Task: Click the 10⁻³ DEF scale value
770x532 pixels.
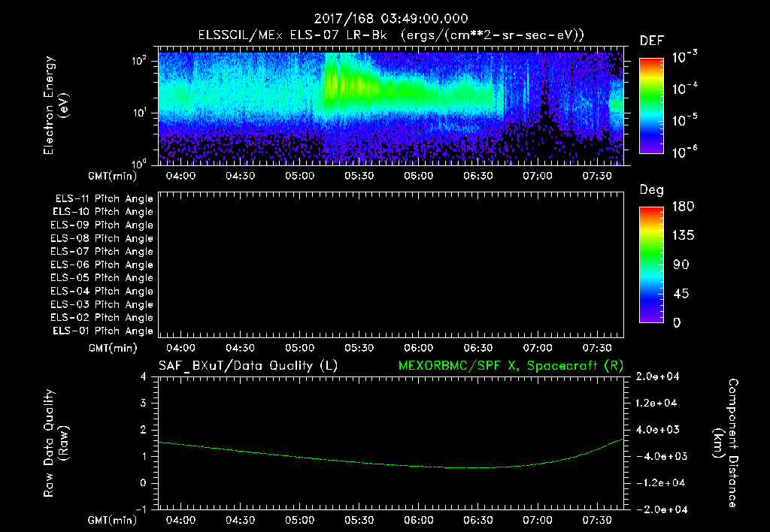Action: tap(684, 57)
